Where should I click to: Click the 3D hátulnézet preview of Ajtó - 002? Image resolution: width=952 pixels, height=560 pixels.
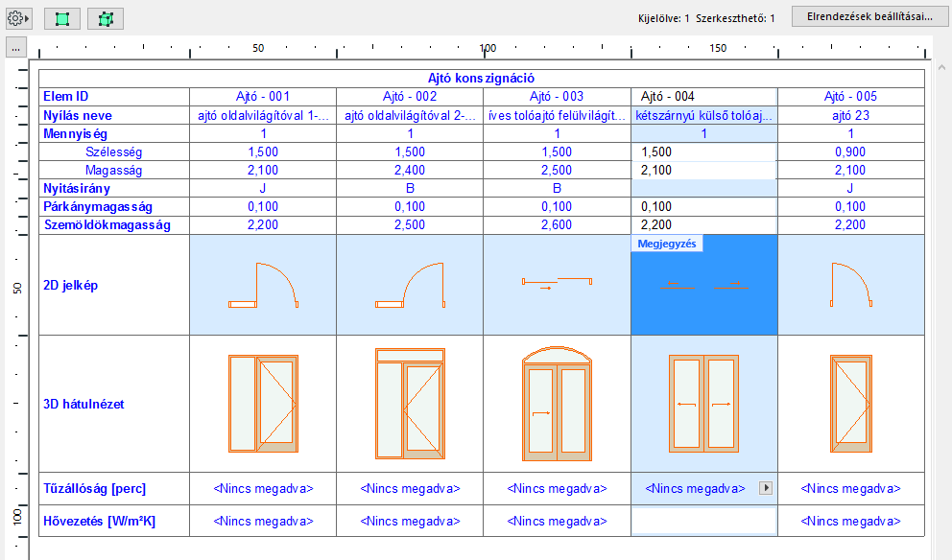pos(408,403)
